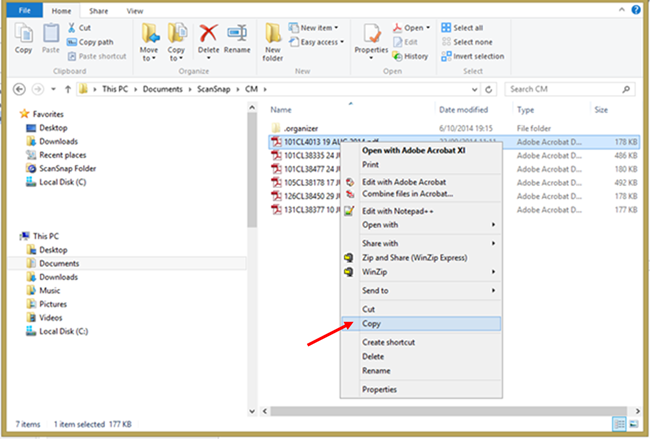This screenshot has height=439, width=650.
Task: Click the Search CM input box
Action: click(x=568, y=88)
